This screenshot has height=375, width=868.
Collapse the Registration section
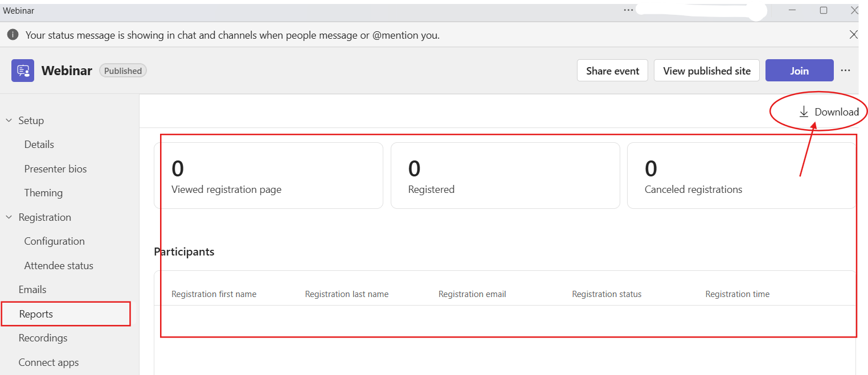coord(9,217)
